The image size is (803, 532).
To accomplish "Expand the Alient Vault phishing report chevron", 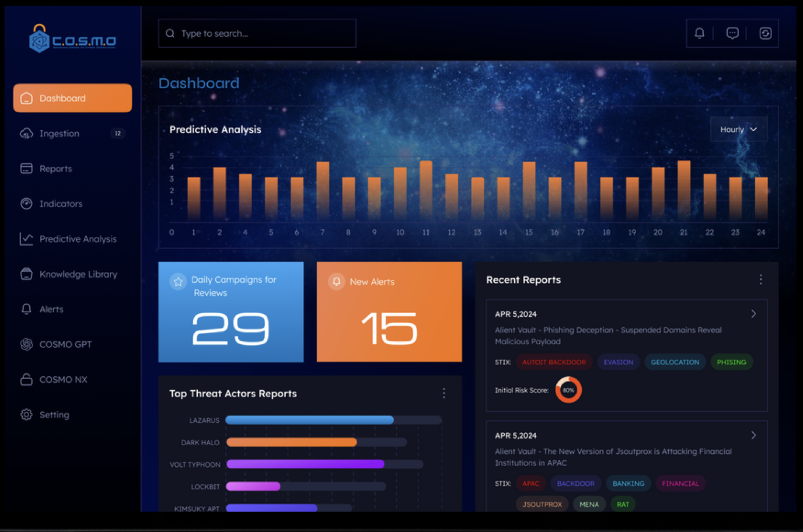I will pyautogui.click(x=753, y=313).
